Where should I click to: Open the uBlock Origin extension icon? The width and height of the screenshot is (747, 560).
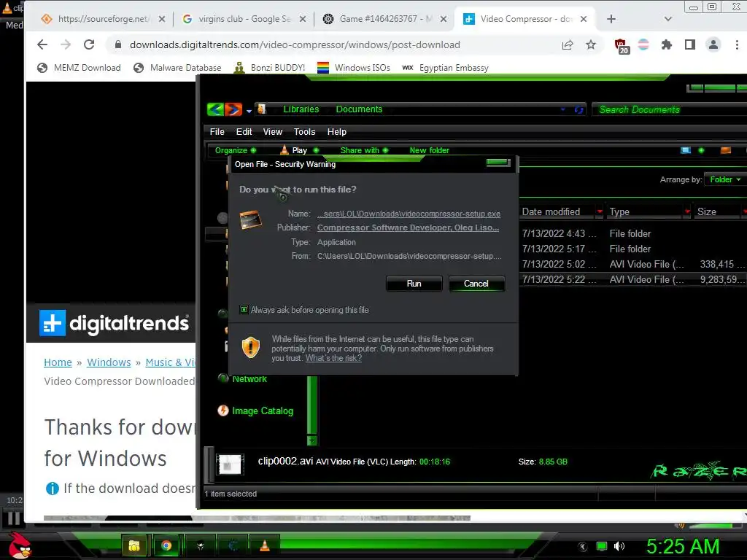622,46
